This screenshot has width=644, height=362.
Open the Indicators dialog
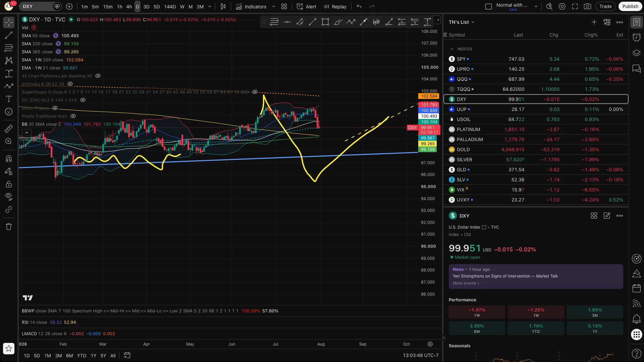pyautogui.click(x=251, y=6)
